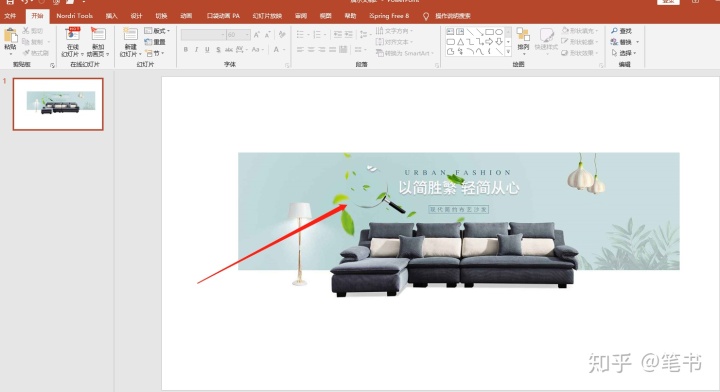Choose the triangle shape

point(460,42)
